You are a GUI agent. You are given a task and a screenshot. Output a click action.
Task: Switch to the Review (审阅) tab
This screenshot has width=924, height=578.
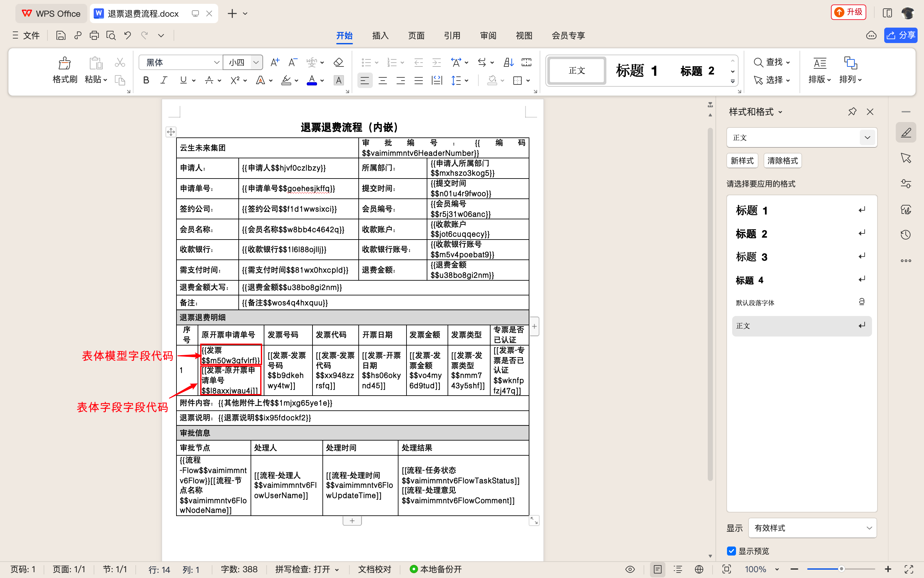pos(488,36)
